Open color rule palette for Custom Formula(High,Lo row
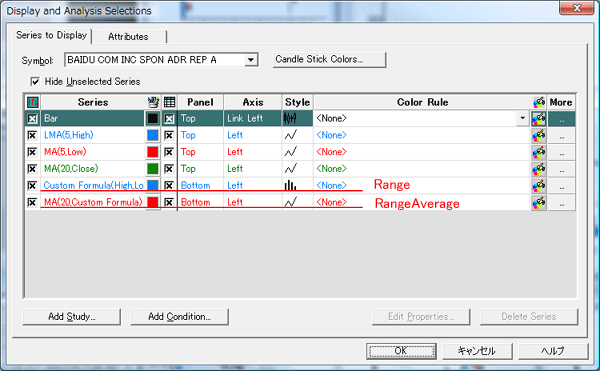 coord(539,186)
